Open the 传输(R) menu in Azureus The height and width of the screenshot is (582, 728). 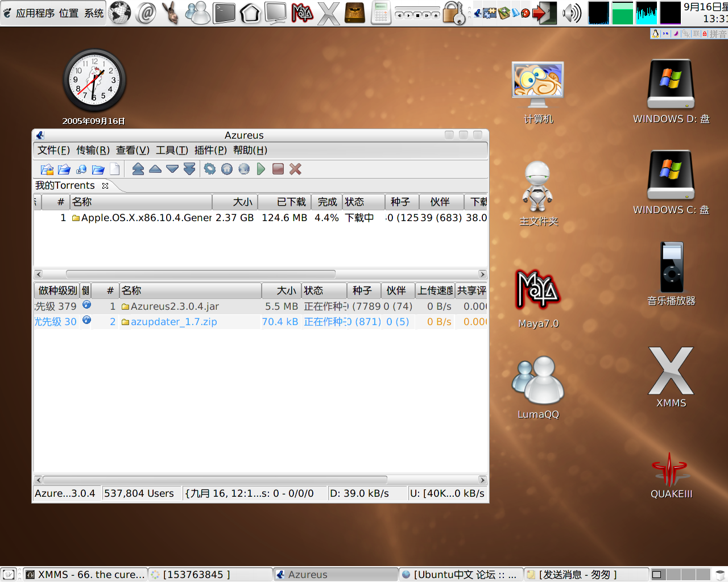[93, 150]
